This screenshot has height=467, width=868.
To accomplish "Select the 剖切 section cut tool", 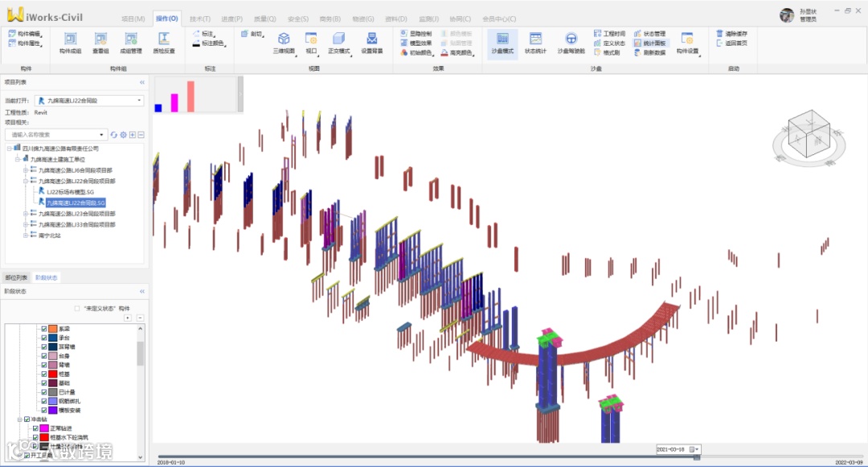I will tap(252, 34).
